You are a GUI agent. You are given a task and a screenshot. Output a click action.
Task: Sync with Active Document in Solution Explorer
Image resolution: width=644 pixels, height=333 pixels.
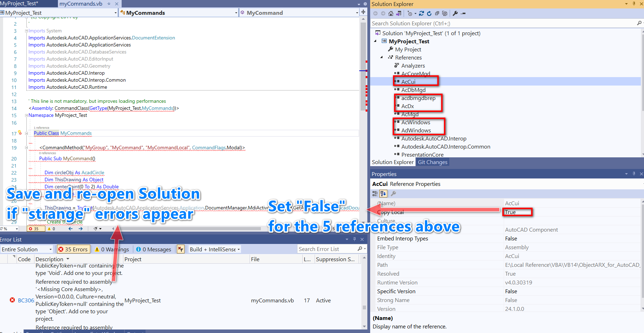[x=421, y=13]
